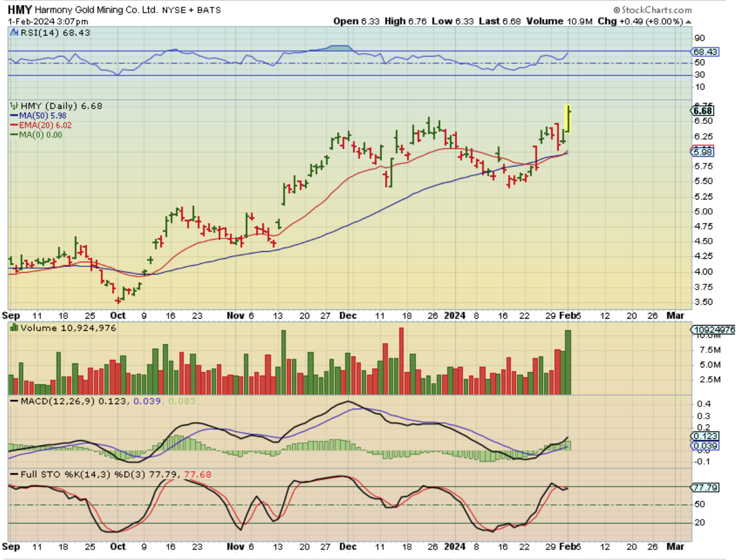The width and height of the screenshot is (738, 560).
Task: Click the 7.5M volume axis label
Action: pos(710,349)
